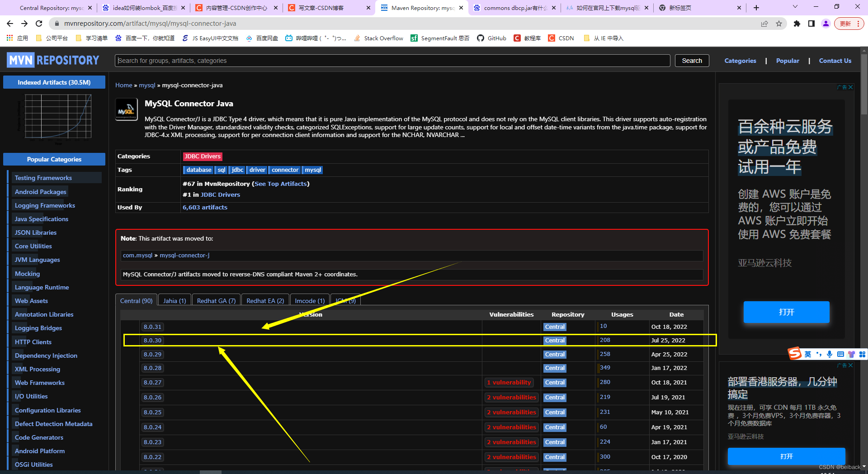Open the browser extensions puzzle icon
Image resolution: width=868 pixels, height=474 pixels.
[797, 24]
